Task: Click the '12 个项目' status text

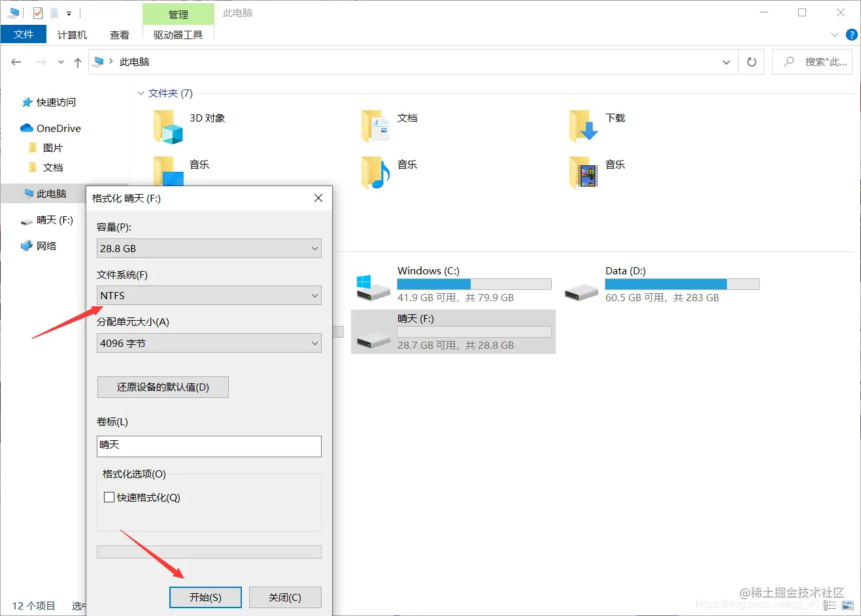Action: tap(34, 606)
